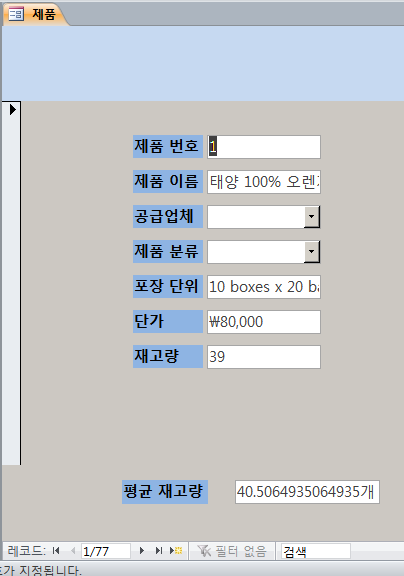Go to next record button

coord(142,551)
